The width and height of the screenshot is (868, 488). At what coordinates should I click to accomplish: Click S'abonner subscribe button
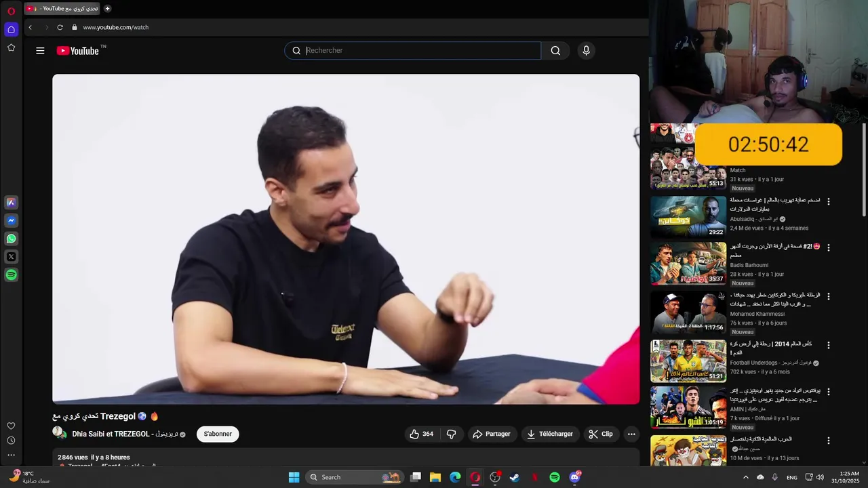[x=218, y=434]
